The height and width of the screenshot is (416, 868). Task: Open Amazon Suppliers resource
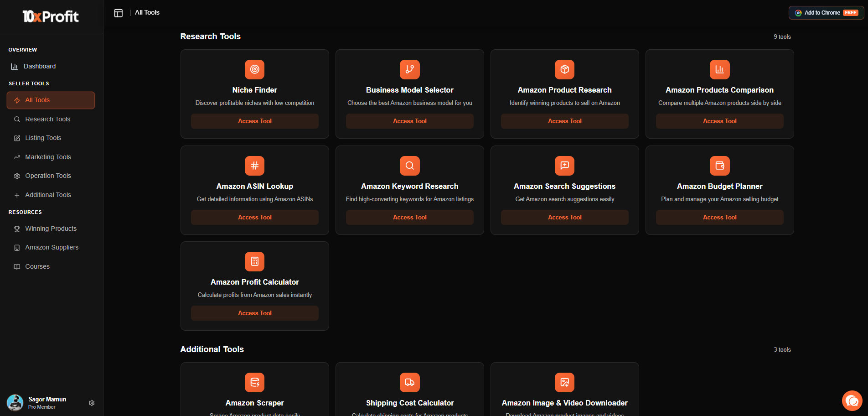coord(51,247)
